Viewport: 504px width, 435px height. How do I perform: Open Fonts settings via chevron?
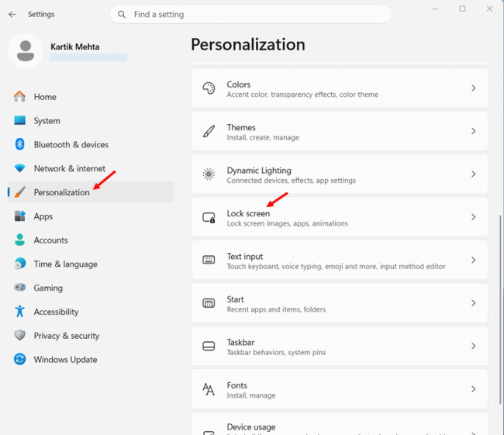pos(473,389)
